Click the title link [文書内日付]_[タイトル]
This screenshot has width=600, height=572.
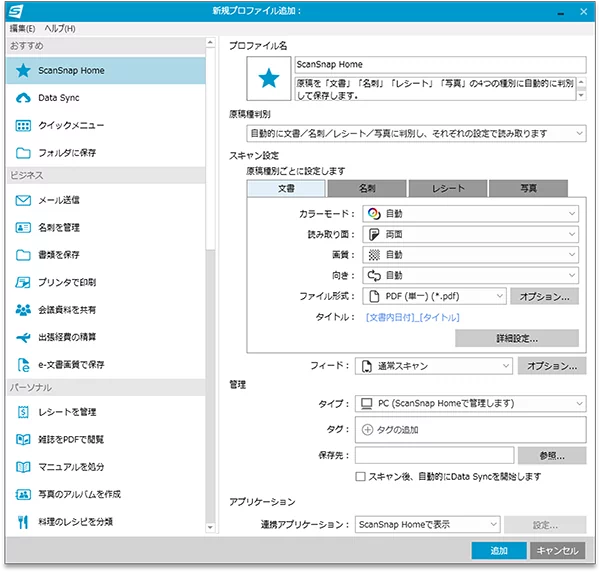[412, 317]
